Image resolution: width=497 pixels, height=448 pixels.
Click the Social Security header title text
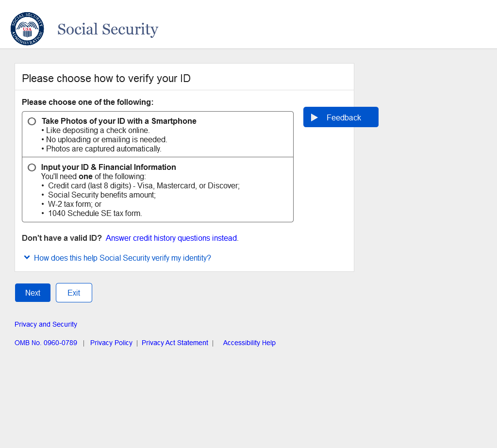(x=108, y=30)
